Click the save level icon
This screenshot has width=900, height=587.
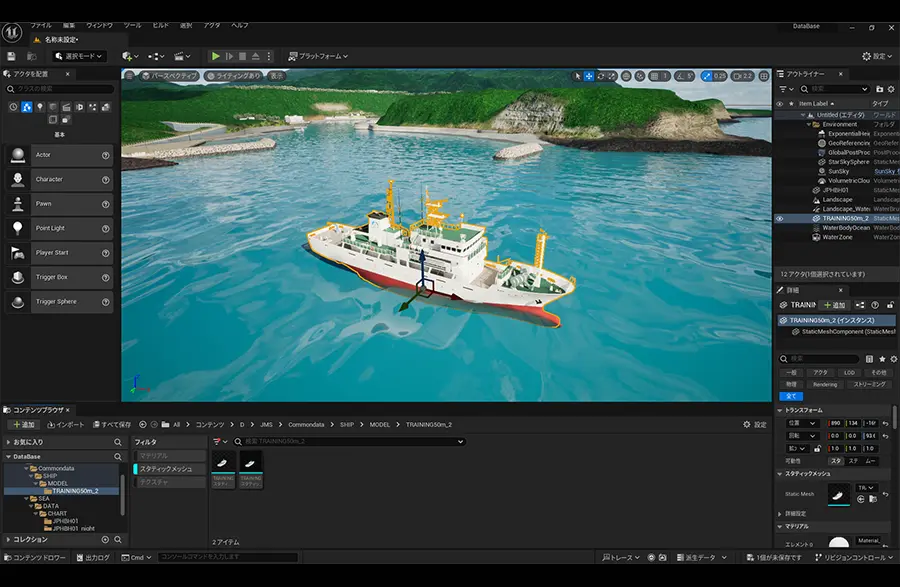point(11,56)
